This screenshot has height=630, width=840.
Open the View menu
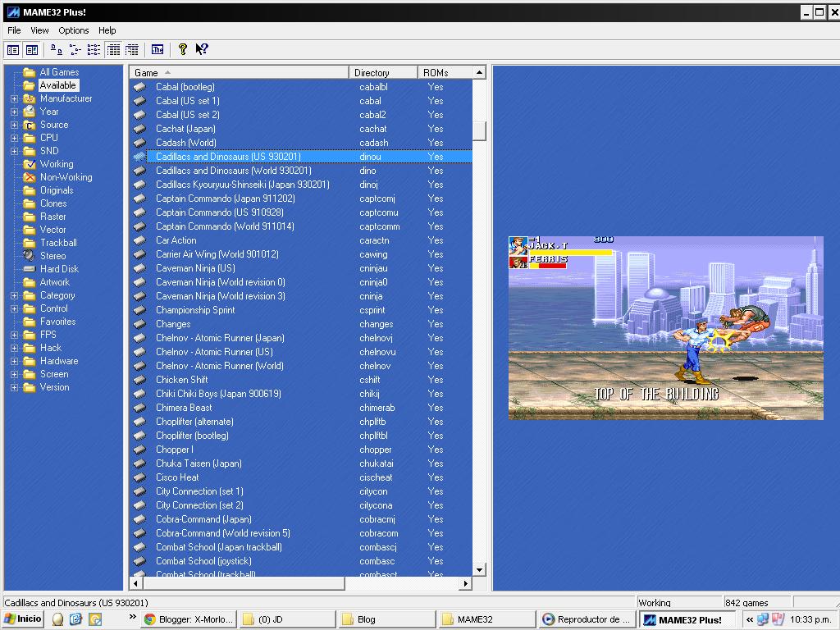pos(39,30)
